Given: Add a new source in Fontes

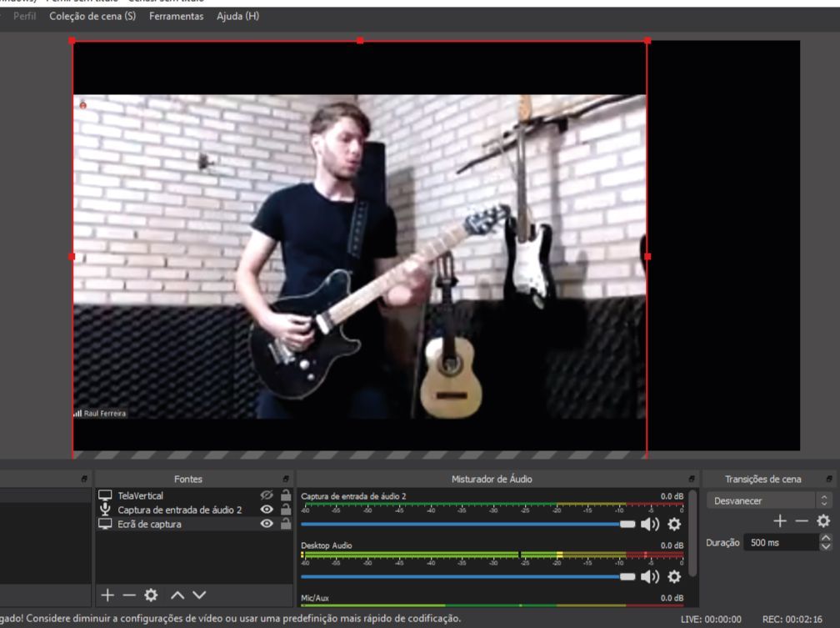Looking at the screenshot, I should pos(107,596).
